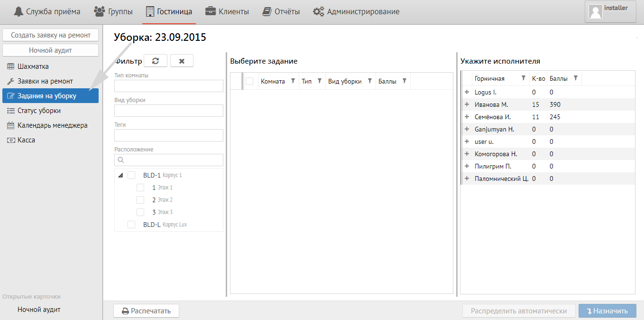The width and height of the screenshot is (644, 320).
Task: Click the Тип комнаты input field
Action: click(169, 86)
